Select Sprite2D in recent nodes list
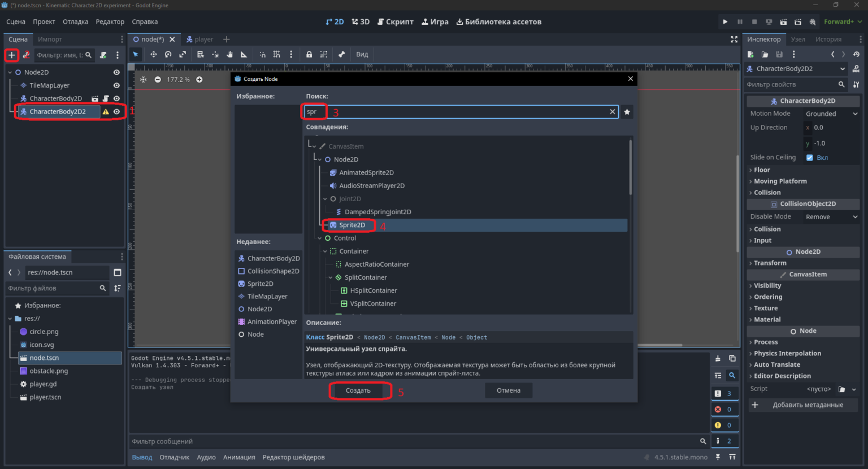Screen dimensions: 868x469 (260, 284)
